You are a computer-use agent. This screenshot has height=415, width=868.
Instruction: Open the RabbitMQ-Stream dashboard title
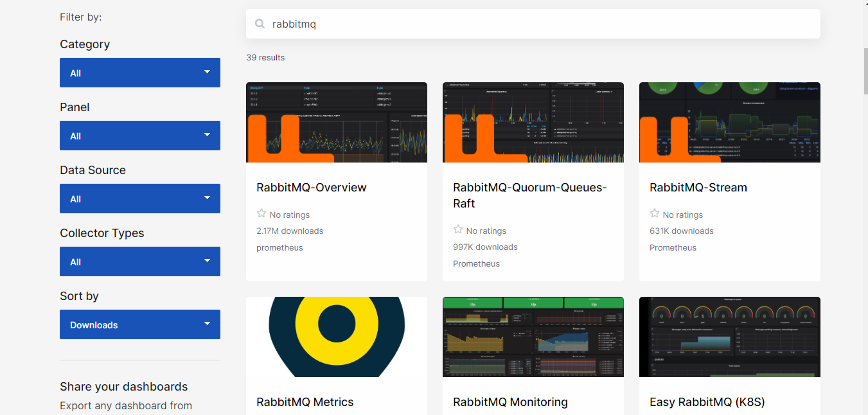coord(698,188)
